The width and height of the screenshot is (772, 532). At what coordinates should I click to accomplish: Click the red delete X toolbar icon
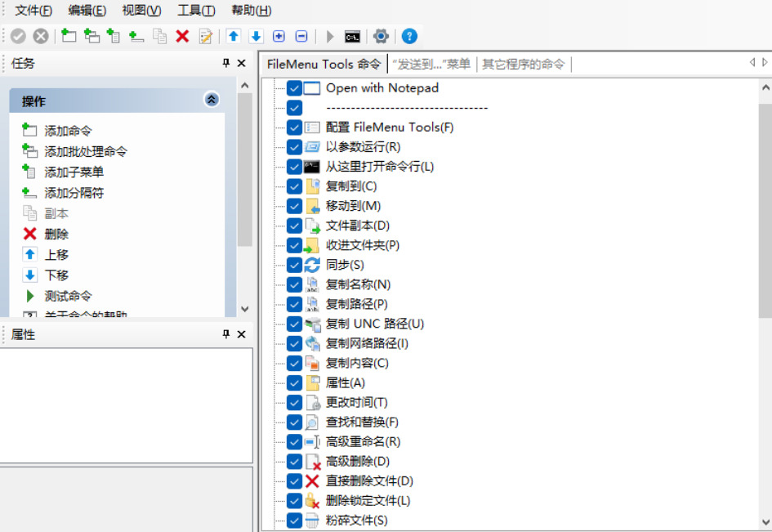coord(182,36)
